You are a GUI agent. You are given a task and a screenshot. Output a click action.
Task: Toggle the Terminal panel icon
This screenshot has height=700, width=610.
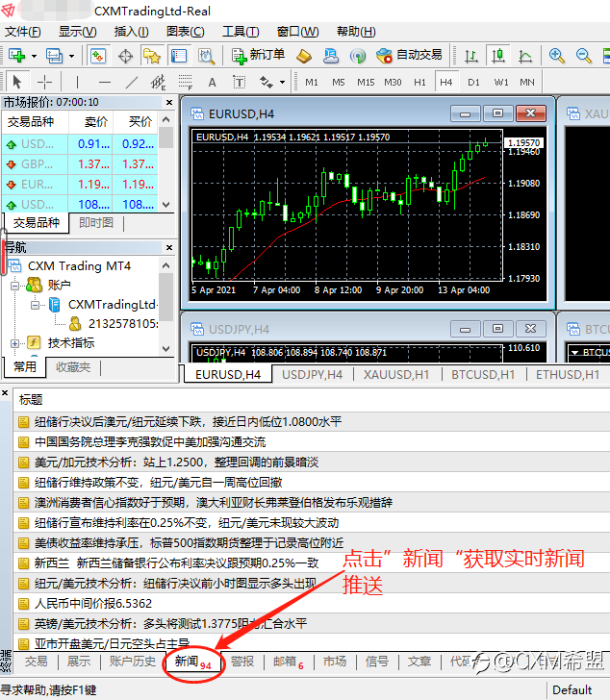click(x=179, y=56)
